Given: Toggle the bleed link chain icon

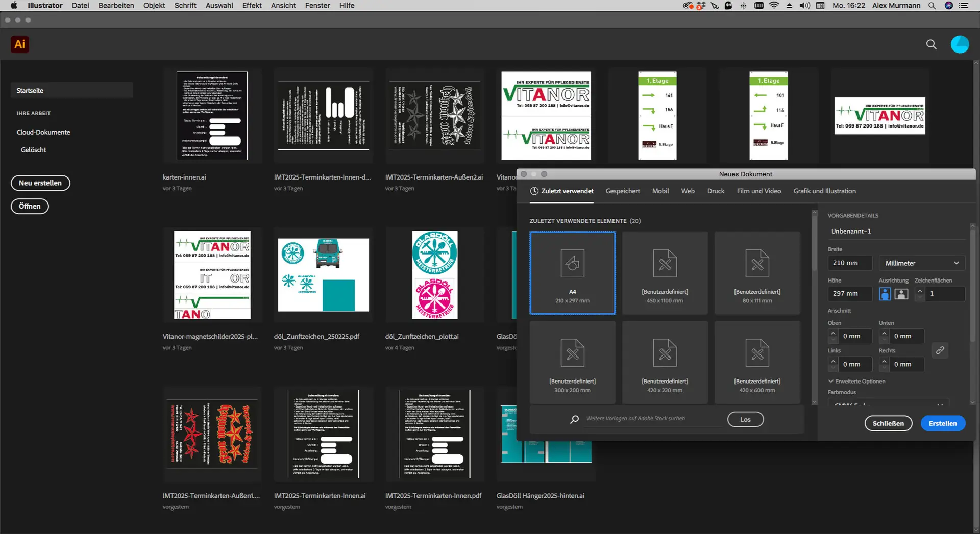Looking at the screenshot, I should tap(940, 350).
